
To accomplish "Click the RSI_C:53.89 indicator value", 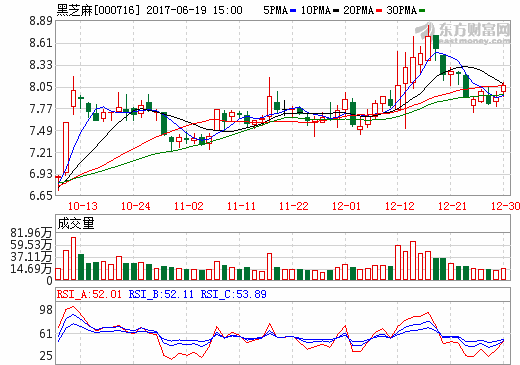I will 233,294.
